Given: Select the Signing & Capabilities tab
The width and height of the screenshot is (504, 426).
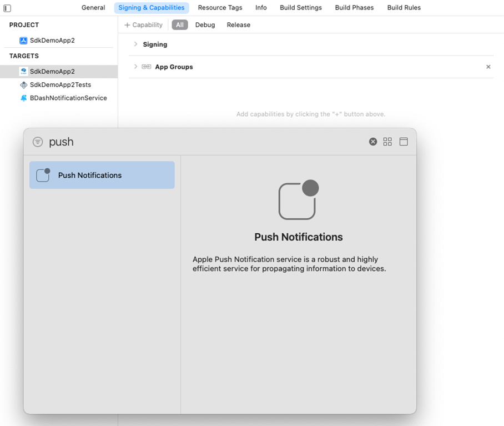Looking at the screenshot, I should 152,8.
